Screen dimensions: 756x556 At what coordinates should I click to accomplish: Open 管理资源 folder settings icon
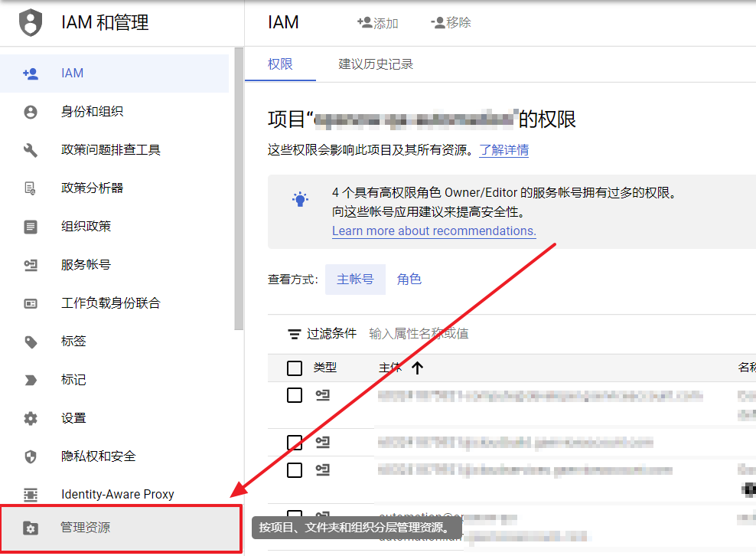[31, 528]
